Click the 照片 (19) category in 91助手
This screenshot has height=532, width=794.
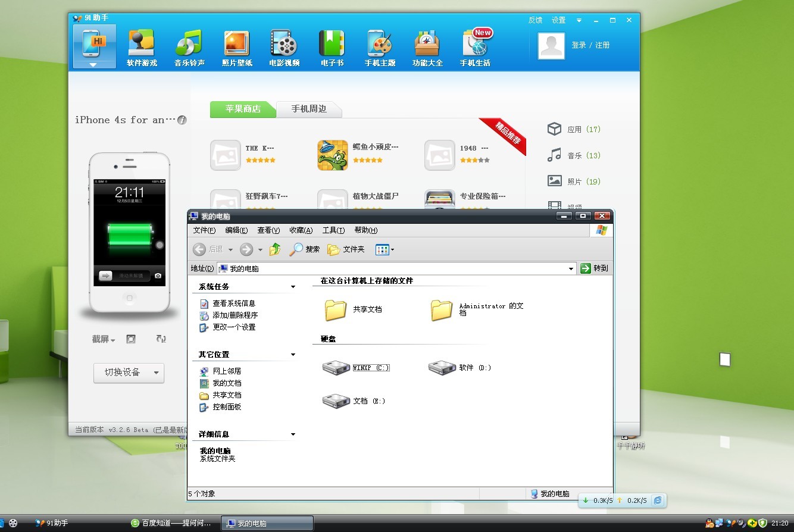pos(574,181)
